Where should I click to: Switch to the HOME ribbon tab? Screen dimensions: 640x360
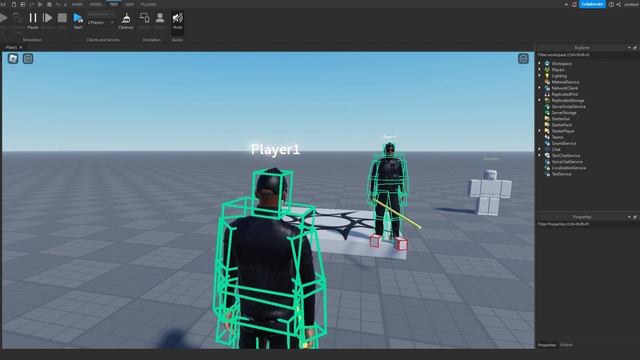click(77, 4)
